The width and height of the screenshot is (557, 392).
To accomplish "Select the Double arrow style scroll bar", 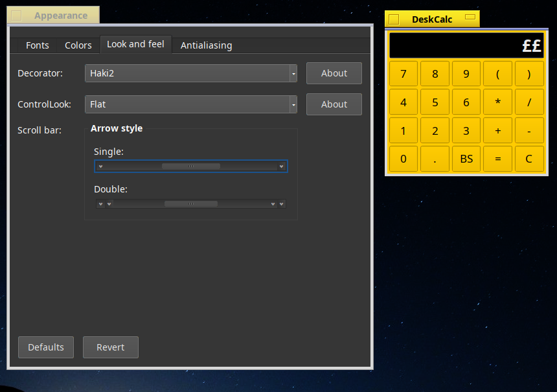I will 191,204.
